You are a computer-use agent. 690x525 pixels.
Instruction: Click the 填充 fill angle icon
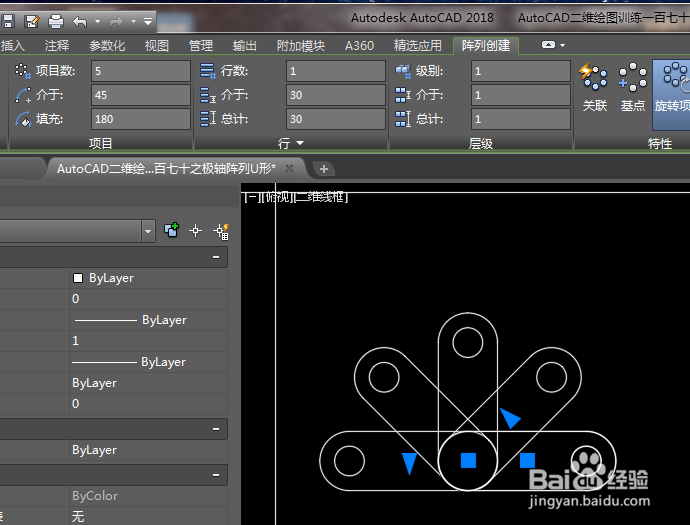pyautogui.click(x=23, y=119)
